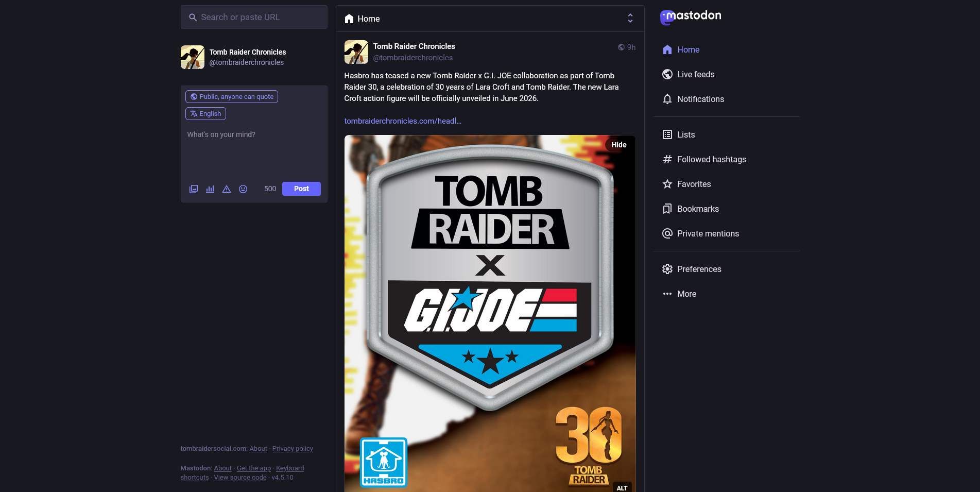Open tombraidersocial.com About link
Viewport: 980px width, 492px height.
pyautogui.click(x=258, y=449)
